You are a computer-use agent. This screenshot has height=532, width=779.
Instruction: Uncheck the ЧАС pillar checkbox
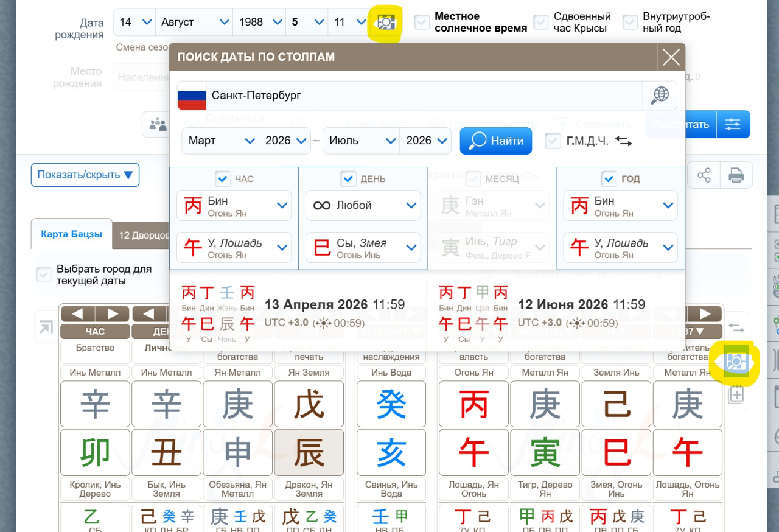(x=222, y=179)
